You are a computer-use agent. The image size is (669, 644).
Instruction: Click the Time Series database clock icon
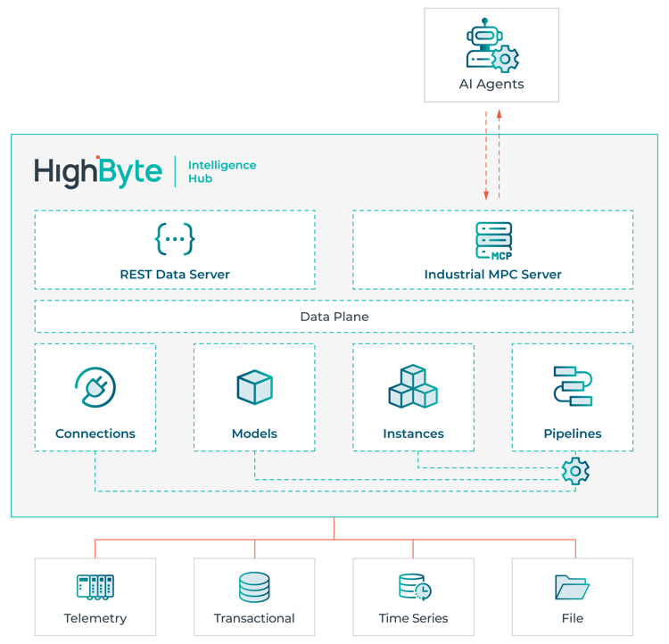[415, 587]
